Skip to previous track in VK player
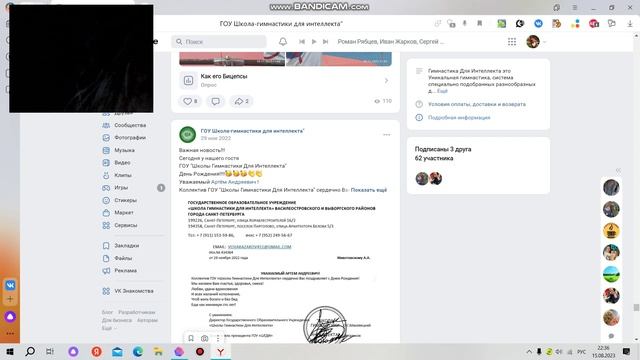 [302, 42]
